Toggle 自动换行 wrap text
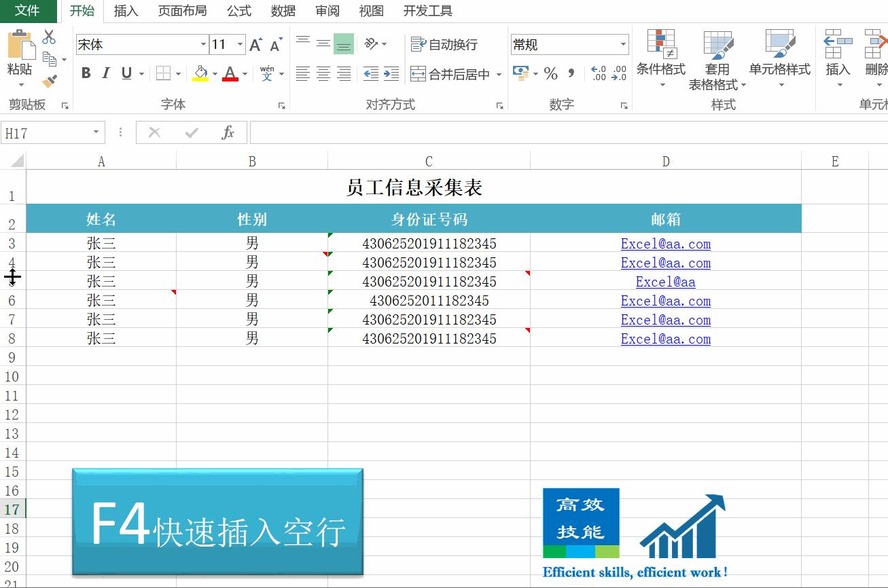888x588 pixels. point(442,43)
